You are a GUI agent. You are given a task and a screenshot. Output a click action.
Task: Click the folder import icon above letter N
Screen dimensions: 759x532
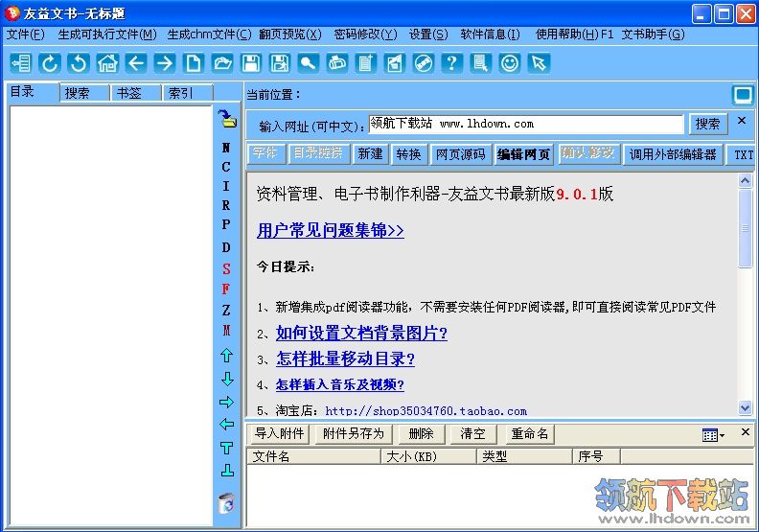pos(226,119)
